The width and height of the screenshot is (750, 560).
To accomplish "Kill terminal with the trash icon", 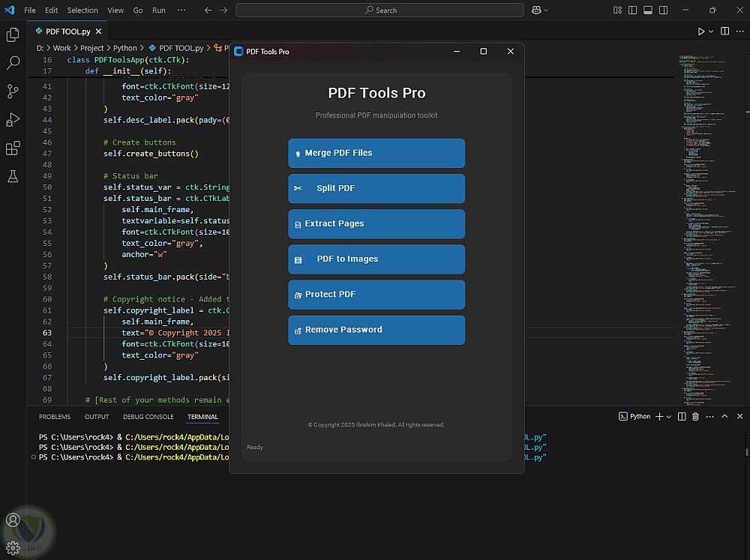I will (695, 416).
